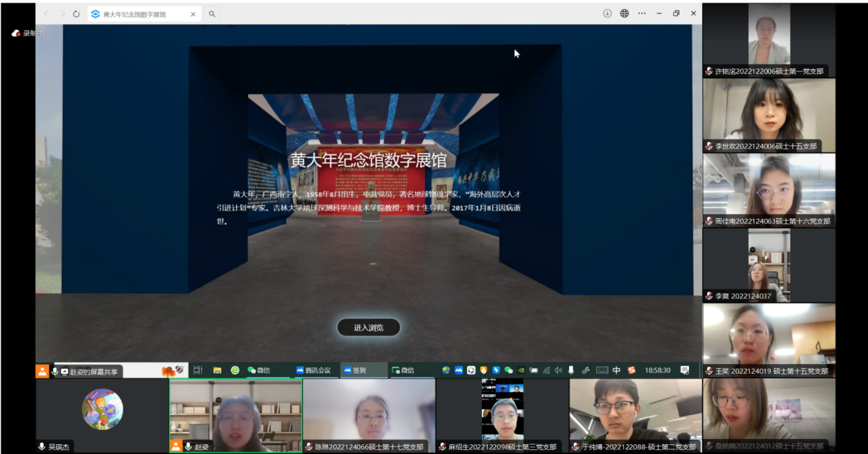Open the browser three-dot more menu

click(642, 14)
